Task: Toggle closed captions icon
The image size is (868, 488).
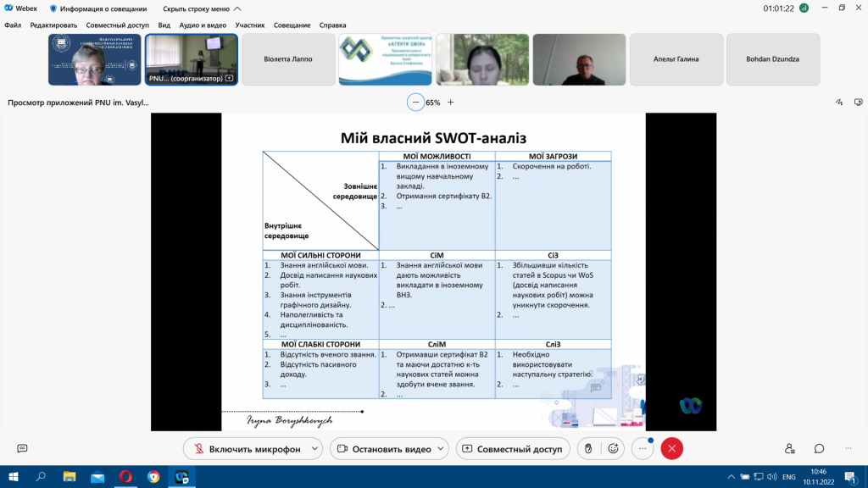Action: 22,448
